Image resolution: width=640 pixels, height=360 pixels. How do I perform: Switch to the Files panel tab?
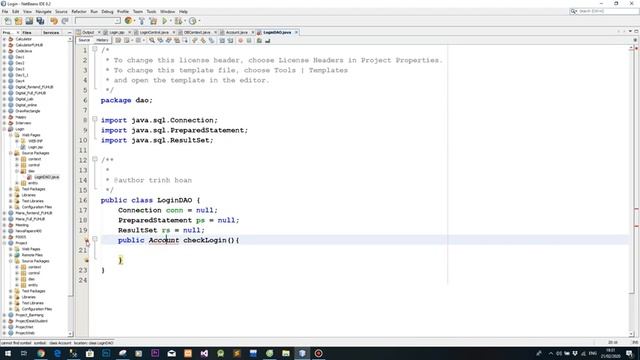(27, 32)
